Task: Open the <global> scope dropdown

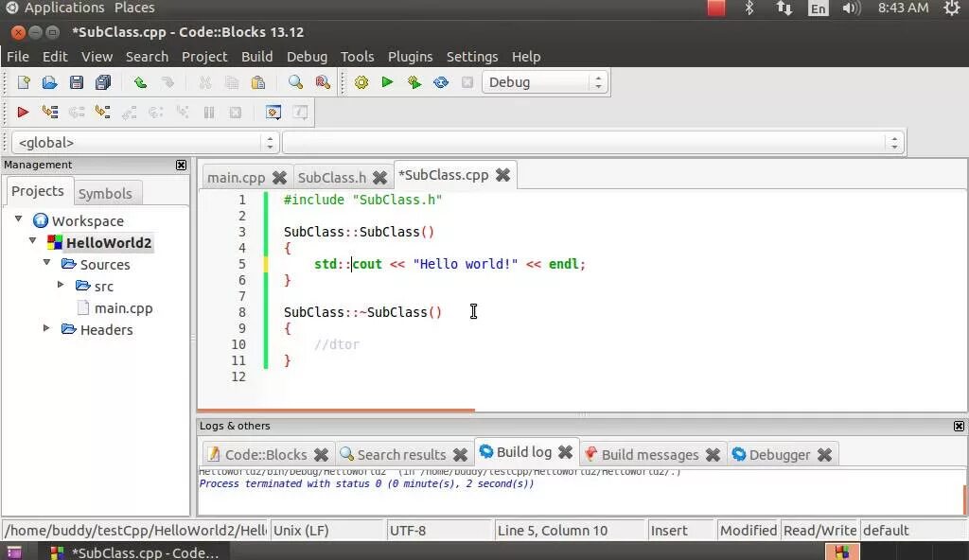Action: click(145, 143)
